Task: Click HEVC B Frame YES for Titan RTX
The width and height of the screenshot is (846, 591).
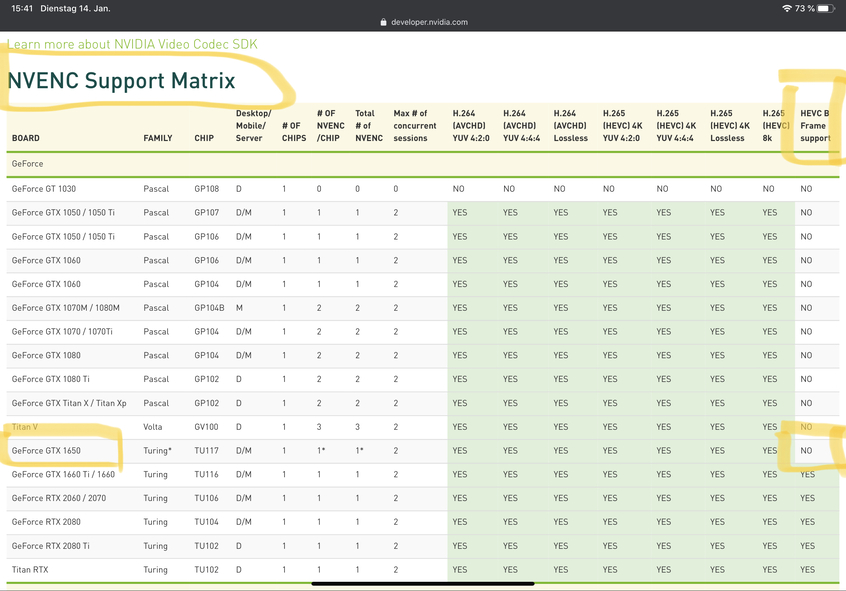Action: pos(808,569)
